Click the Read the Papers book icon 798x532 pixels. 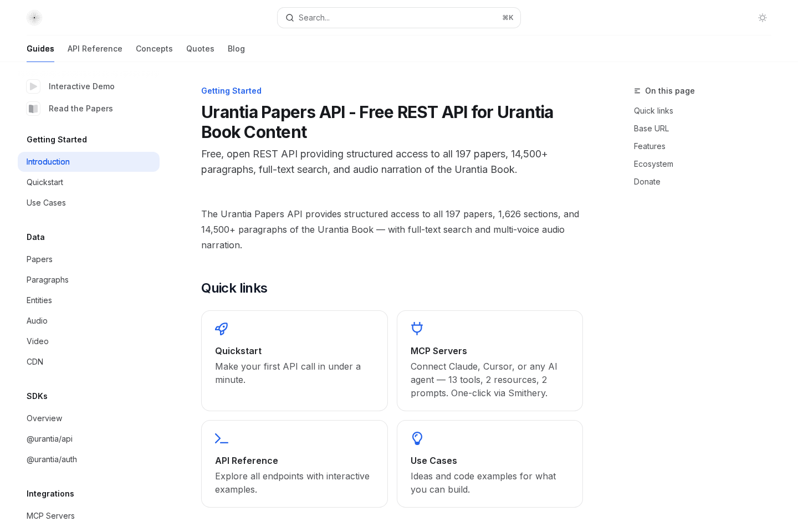33,109
